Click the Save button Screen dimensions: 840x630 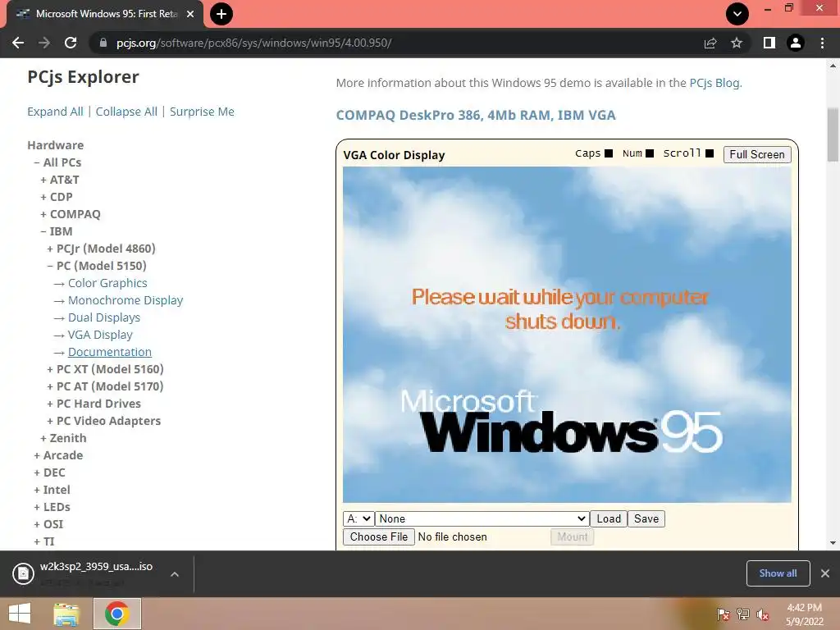[646, 518]
